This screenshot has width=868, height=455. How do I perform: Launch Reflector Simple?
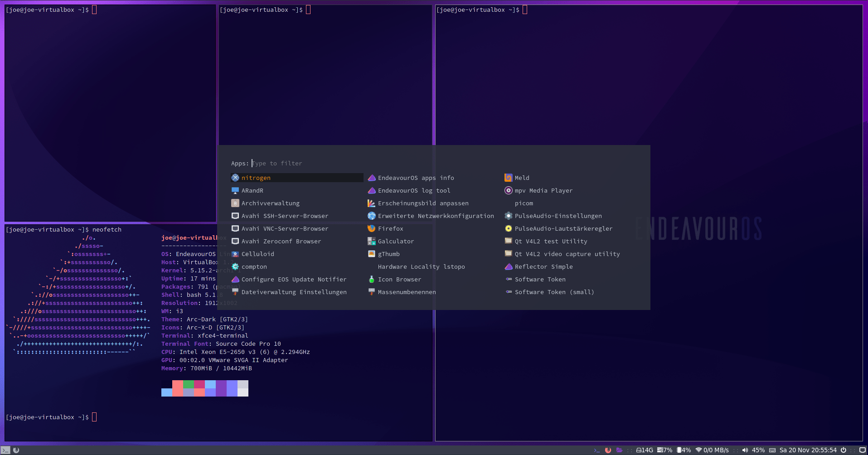click(x=544, y=266)
